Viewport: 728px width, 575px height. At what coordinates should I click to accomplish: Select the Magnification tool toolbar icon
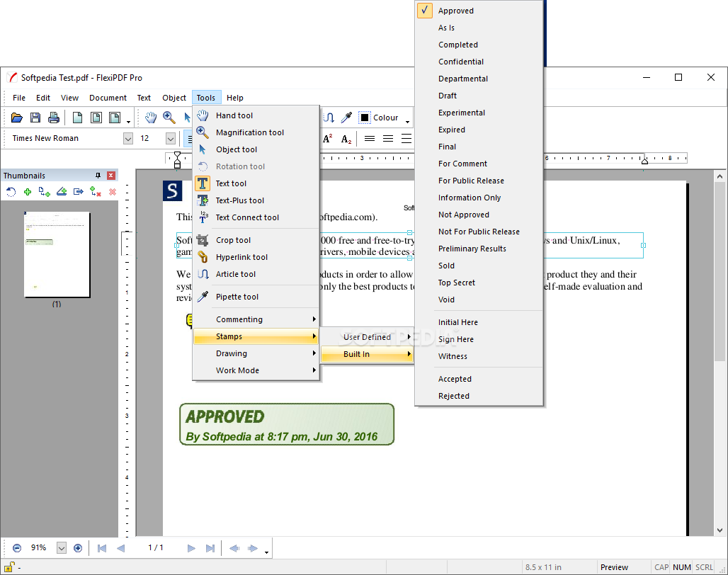click(x=169, y=118)
